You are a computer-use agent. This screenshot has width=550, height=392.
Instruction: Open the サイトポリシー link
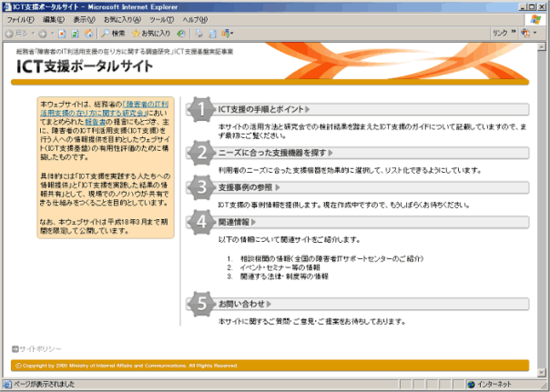[40, 349]
